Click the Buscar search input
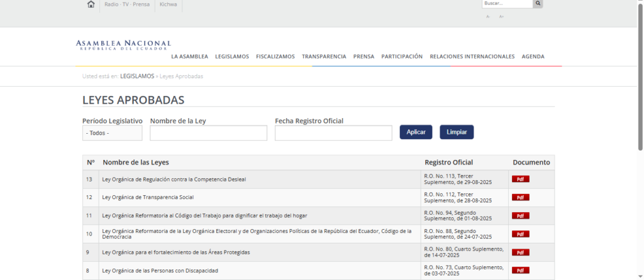The height and width of the screenshot is (280, 644). tap(507, 4)
